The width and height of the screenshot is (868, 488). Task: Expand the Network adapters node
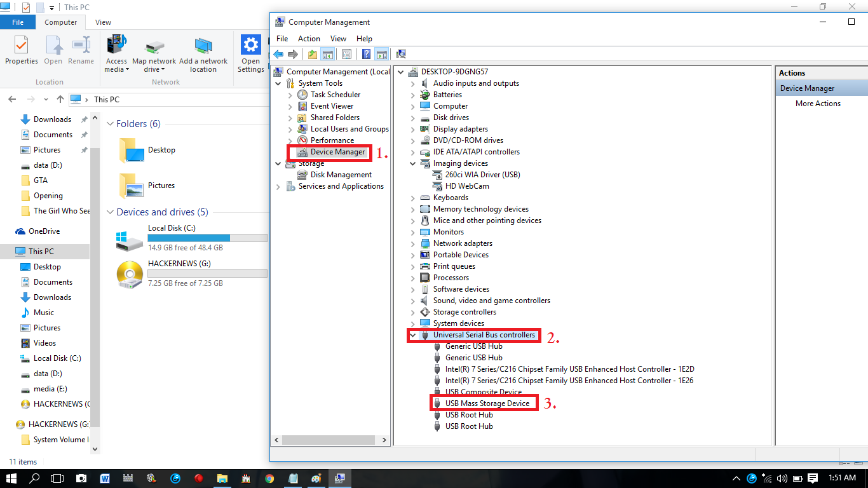click(413, 243)
